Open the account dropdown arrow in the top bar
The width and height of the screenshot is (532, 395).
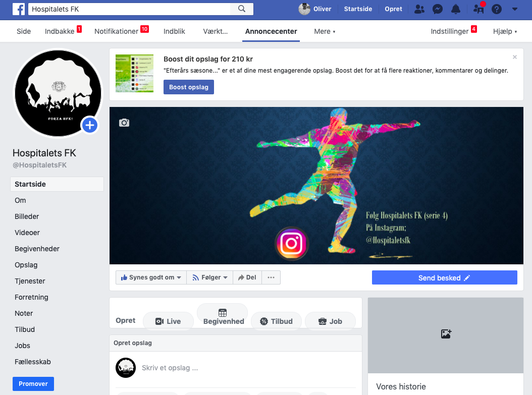coord(515,9)
